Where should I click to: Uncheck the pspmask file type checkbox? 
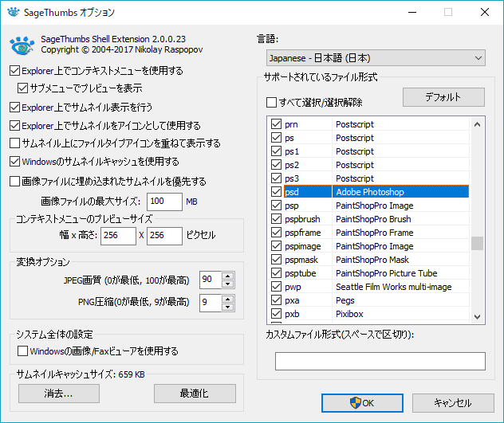click(276, 259)
